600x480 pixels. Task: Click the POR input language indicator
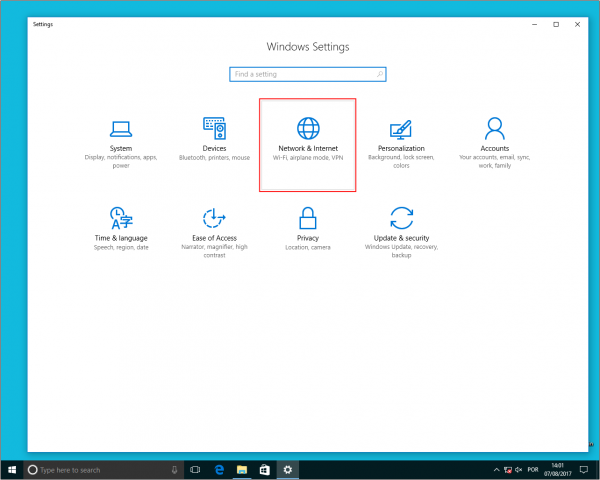[533, 470]
